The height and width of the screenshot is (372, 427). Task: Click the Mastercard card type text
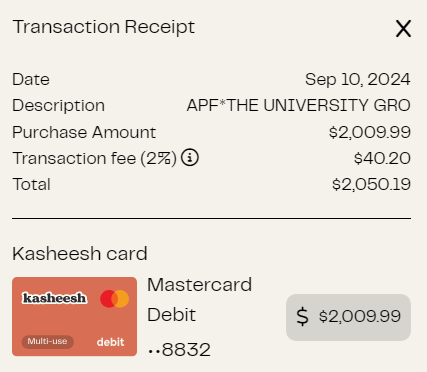pos(200,285)
